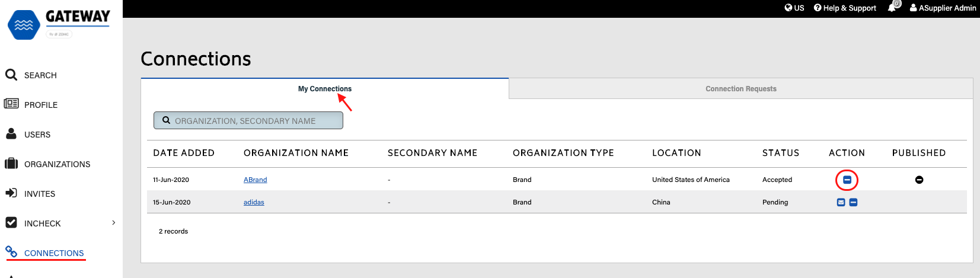Open Help & Support
This screenshot has height=278, width=980.
845,8
